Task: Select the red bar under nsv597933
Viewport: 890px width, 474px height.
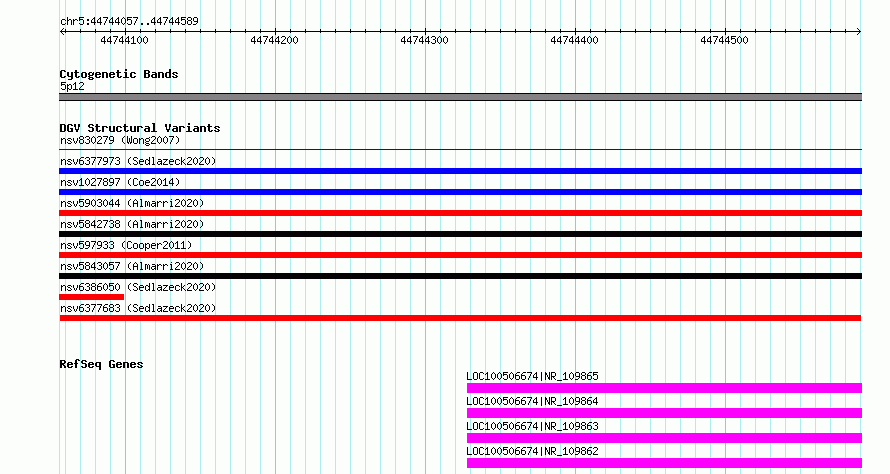Action: pos(460,255)
